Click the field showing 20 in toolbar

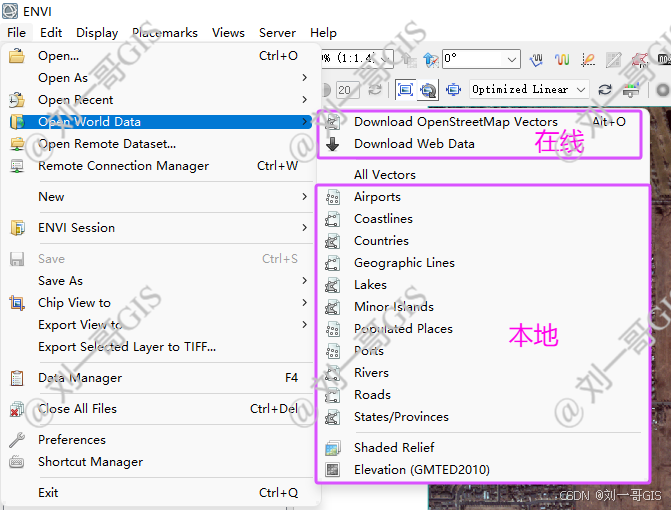(347, 90)
